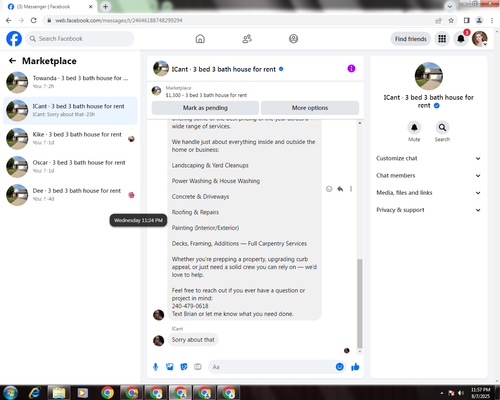
Task: Open Windows Start button
Action: tap(11, 393)
